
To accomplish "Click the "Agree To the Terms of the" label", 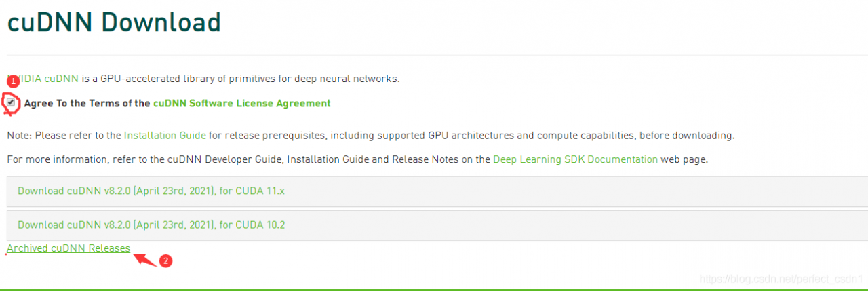I will [87, 104].
